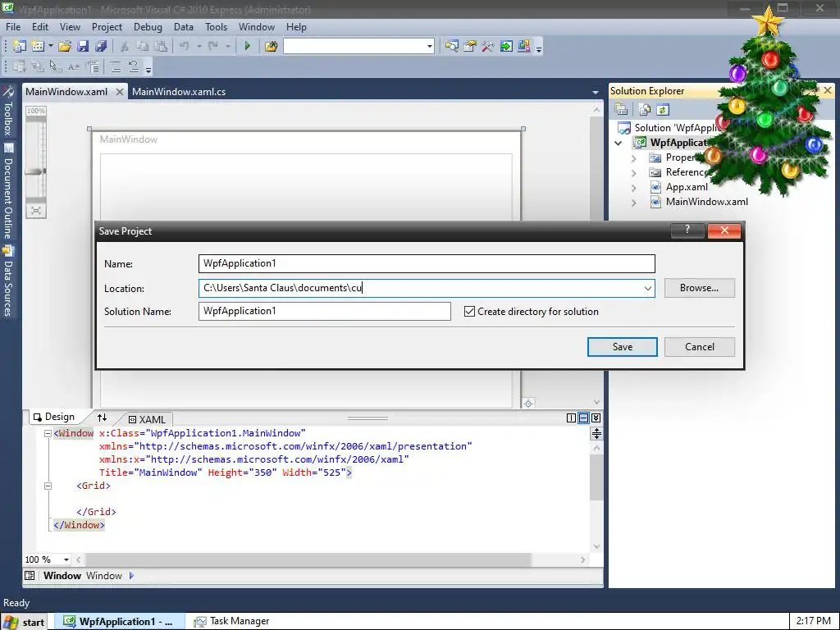This screenshot has height=630, width=840.
Task: Click the Extension Manager toolbar icon
Action: (524, 46)
